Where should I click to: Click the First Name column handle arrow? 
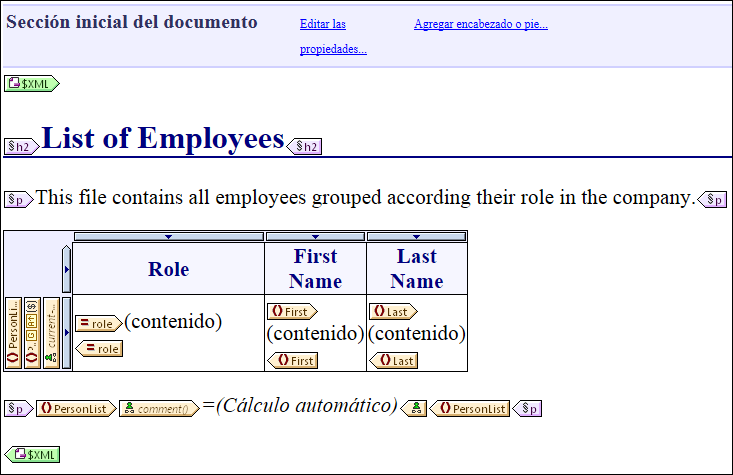pos(316,237)
